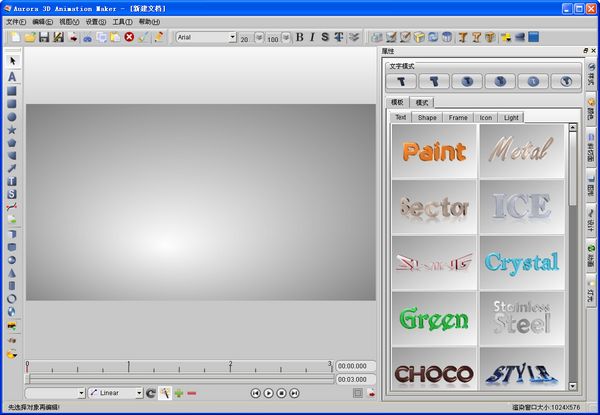Click the red delete icon in toolbar
The image size is (600, 415).
[129, 37]
